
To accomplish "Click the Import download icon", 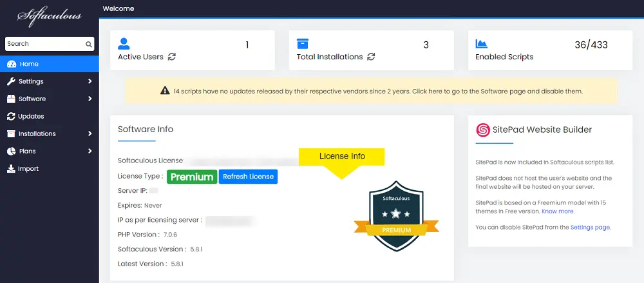I will click(11, 169).
